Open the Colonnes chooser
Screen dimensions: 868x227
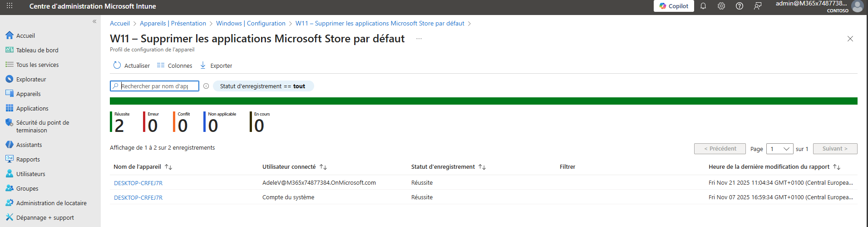175,66
